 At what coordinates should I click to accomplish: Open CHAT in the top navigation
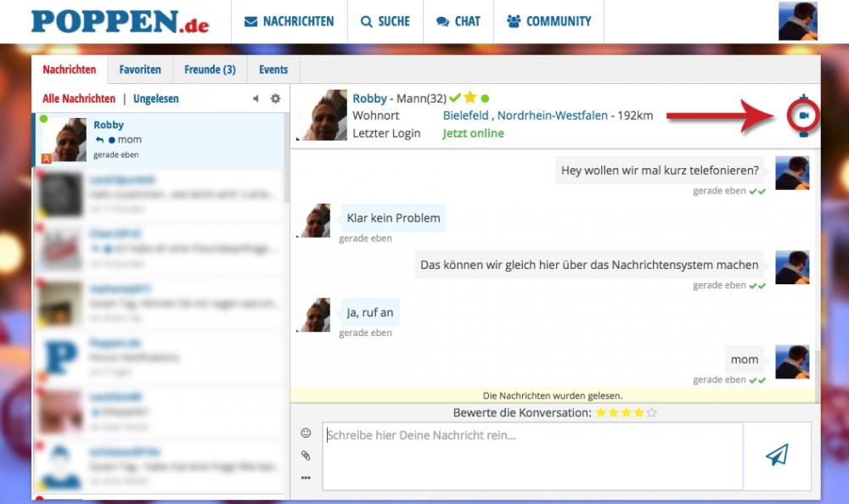tap(458, 21)
